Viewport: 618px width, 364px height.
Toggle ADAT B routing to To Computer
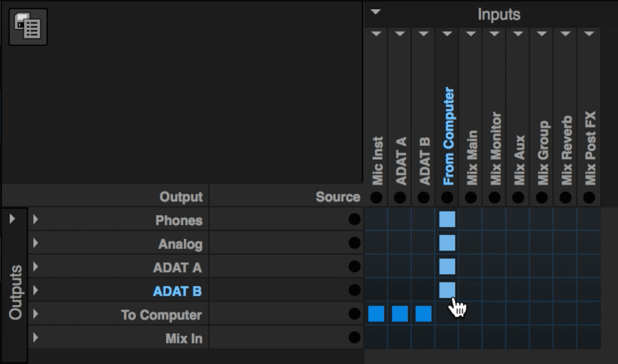[423, 314]
